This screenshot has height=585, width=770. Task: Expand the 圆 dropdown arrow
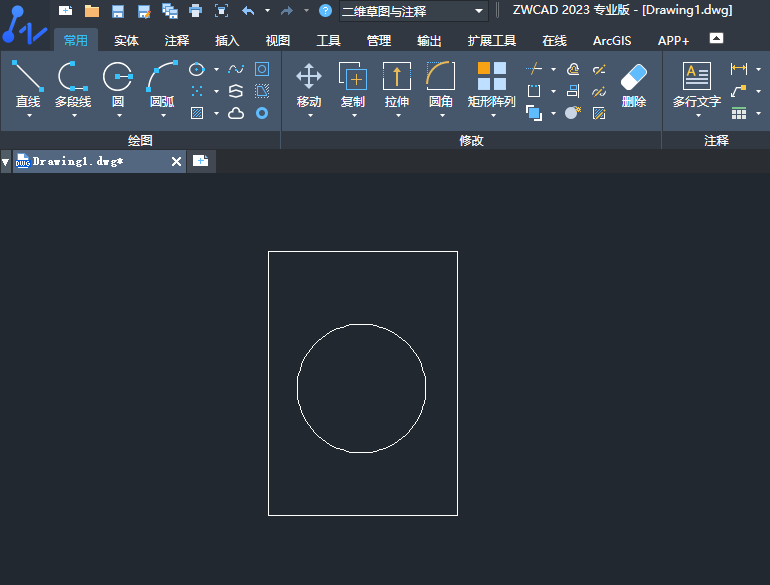coord(119,115)
